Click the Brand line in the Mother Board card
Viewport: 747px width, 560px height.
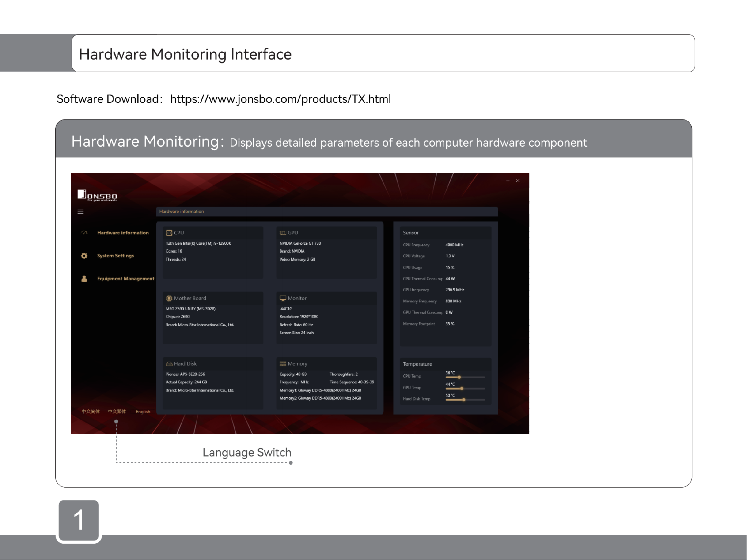[x=200, y=325]
